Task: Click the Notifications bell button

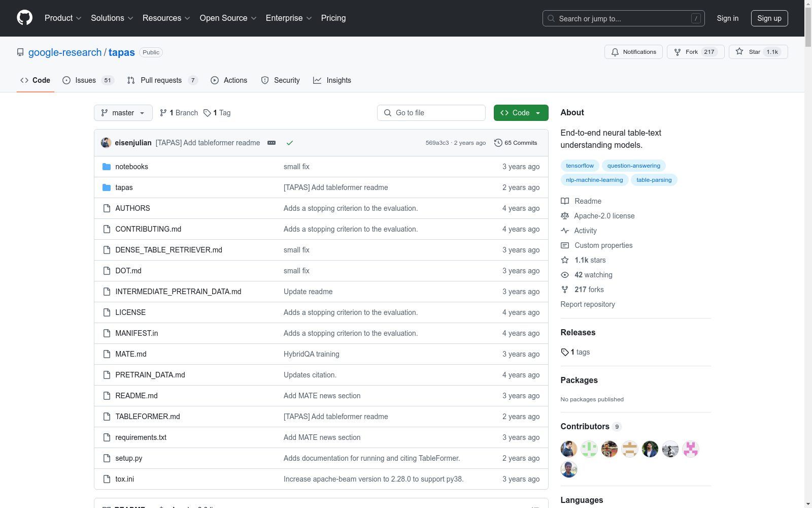Action: 633,52
